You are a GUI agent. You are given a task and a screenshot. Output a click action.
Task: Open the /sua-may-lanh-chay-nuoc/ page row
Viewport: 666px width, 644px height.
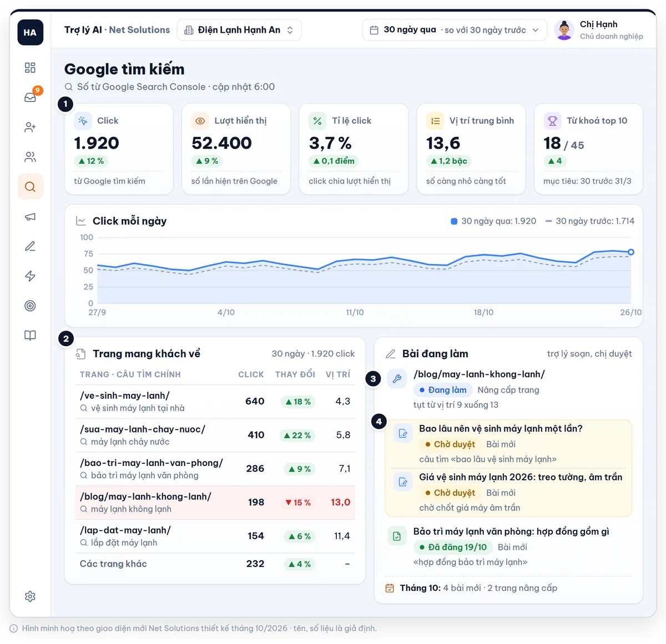[215, 435]
